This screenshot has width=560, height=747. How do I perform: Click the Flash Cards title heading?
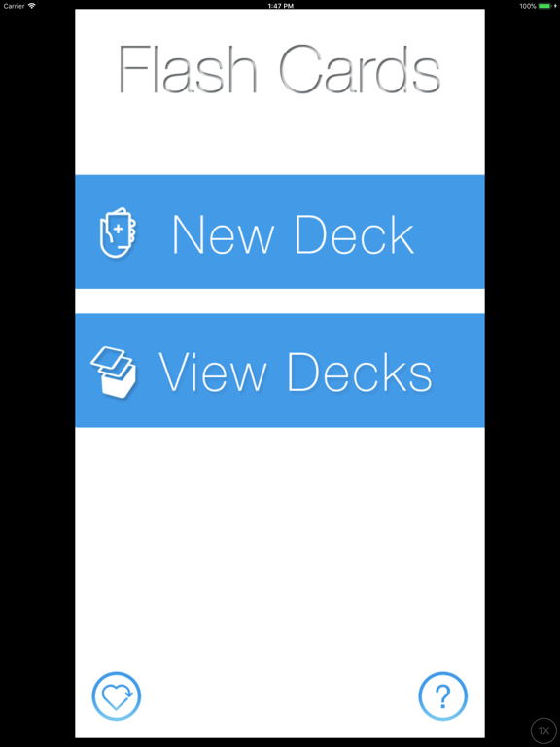point(280,69)
